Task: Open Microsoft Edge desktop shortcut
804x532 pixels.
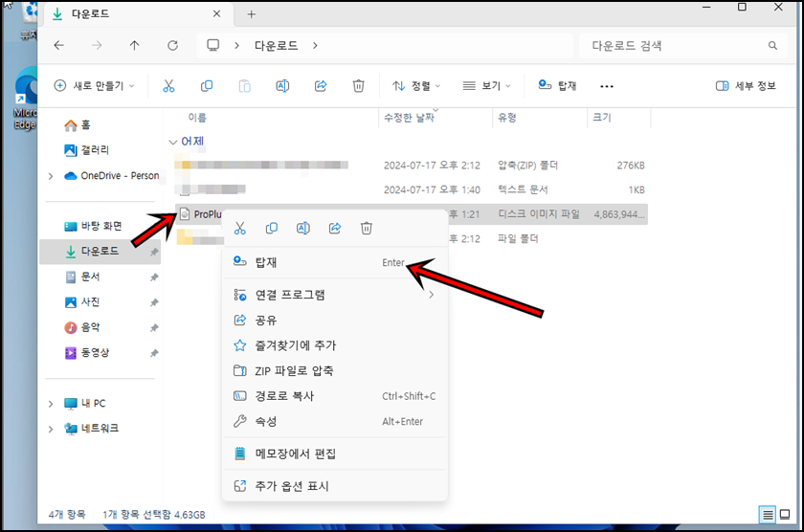Action: coord(26,100)
